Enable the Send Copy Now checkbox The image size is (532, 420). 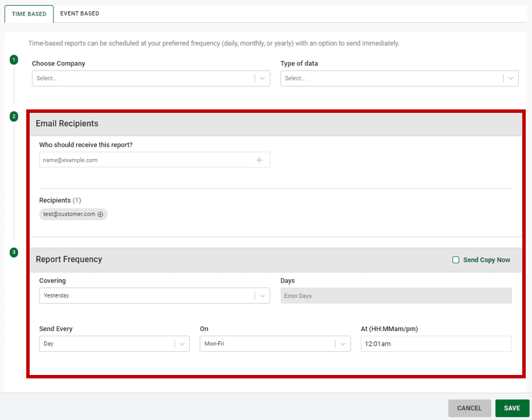(x=456, y=259)
